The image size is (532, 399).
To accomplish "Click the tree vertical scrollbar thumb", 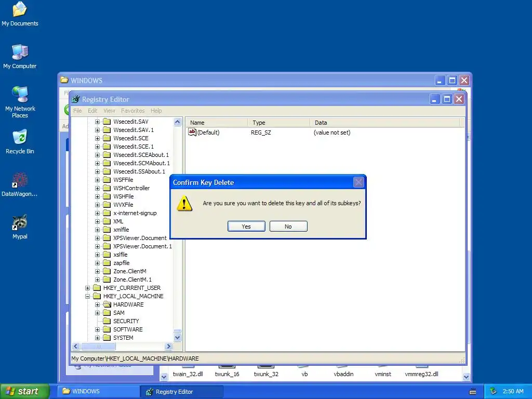I will click(x=178, y=331).
